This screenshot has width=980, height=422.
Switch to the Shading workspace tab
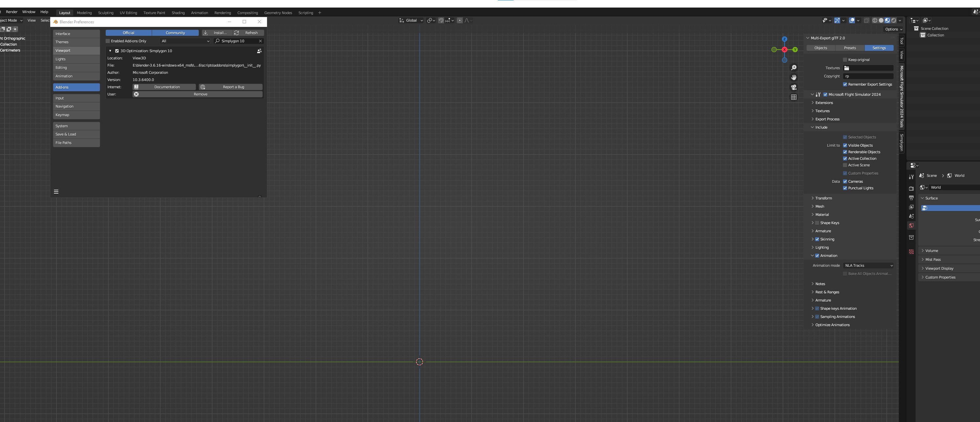[178, 13]
